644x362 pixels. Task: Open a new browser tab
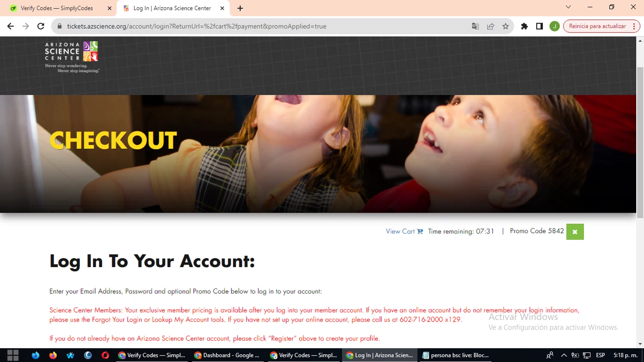[240, 8]
